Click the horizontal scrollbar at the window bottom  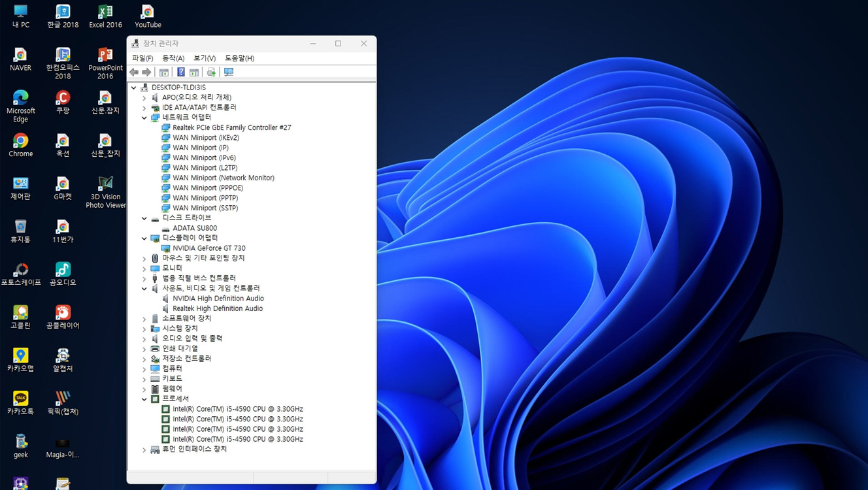point(252,478)
